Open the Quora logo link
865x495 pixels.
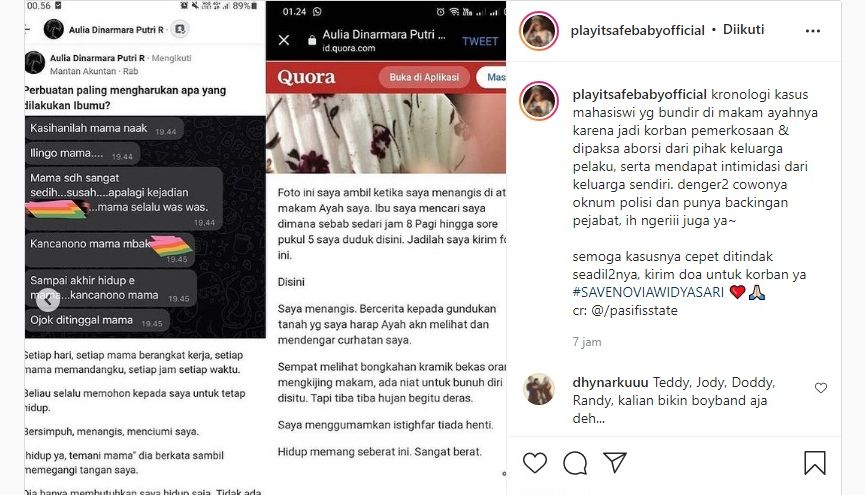pos(306,77)
